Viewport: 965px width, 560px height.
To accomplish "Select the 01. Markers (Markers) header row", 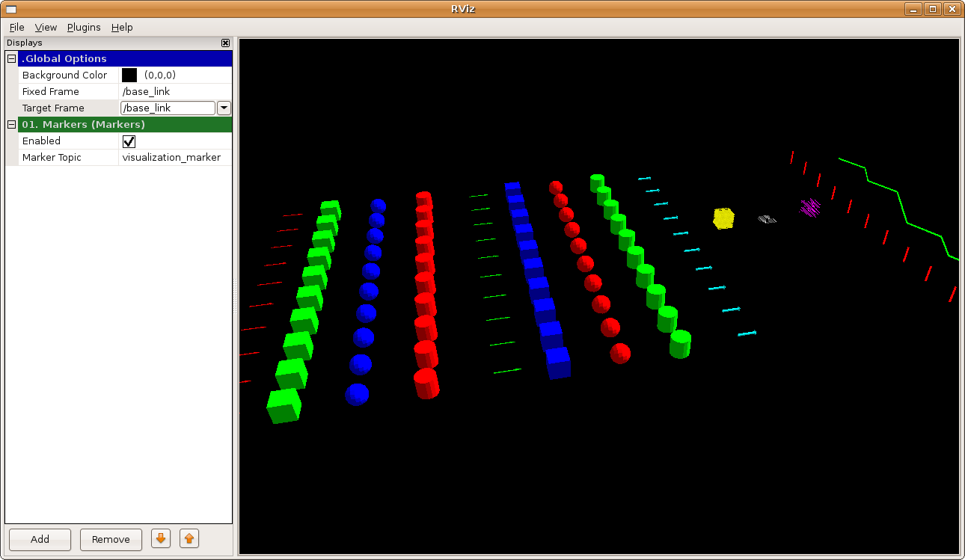I will click(x=125, y=124).
